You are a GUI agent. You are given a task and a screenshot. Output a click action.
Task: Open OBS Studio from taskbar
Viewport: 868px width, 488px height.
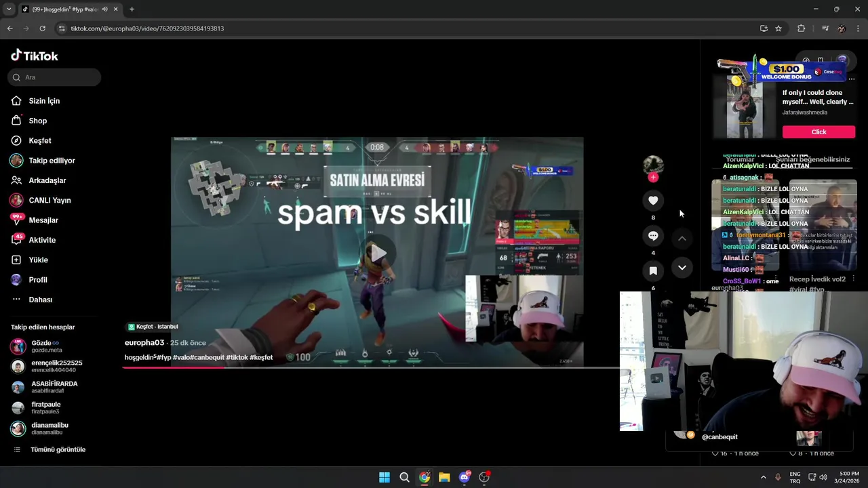[484, 477]
